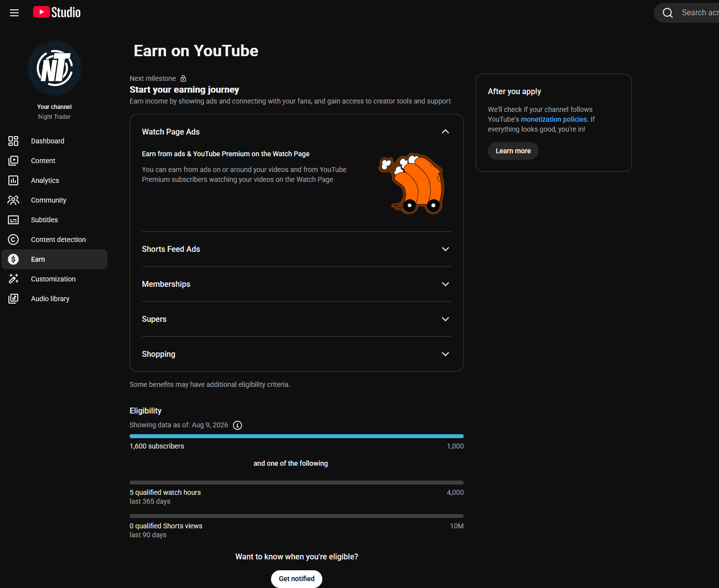Click the Content video icon
Image resolution: width=719 pixels, height=588 pixels.
pyautogui.click(x=13, y=161)
